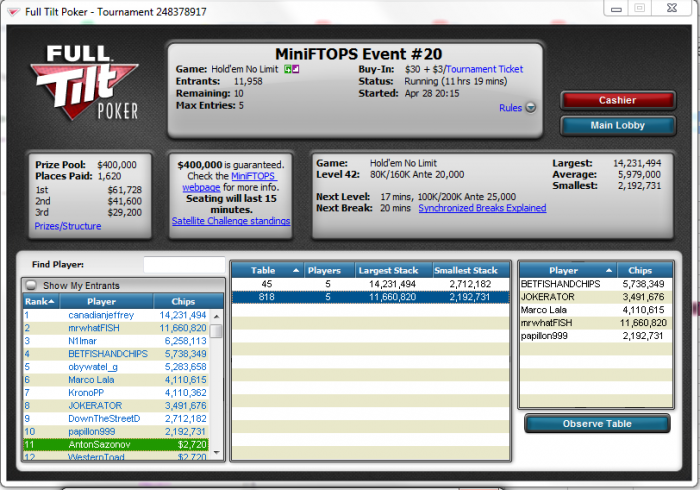The image size is (700, 490).
Task: Sort player list by Rank column
Action: 40,302
